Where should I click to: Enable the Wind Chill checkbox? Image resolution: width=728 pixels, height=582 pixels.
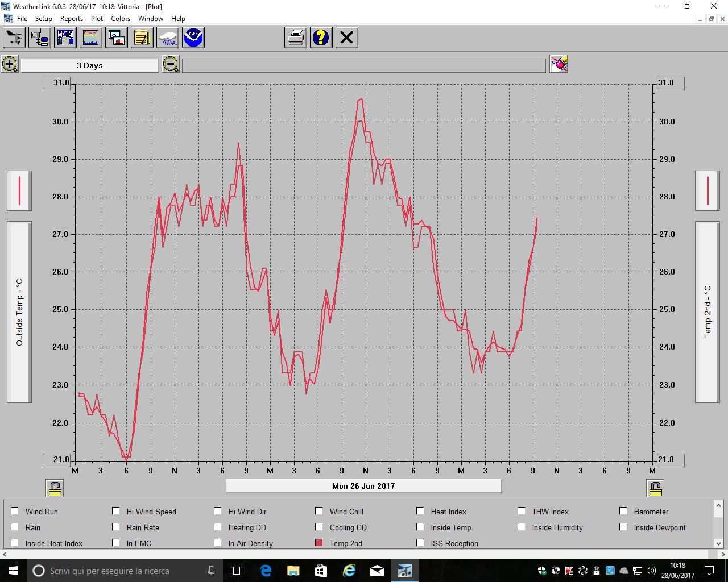point(319,511)
